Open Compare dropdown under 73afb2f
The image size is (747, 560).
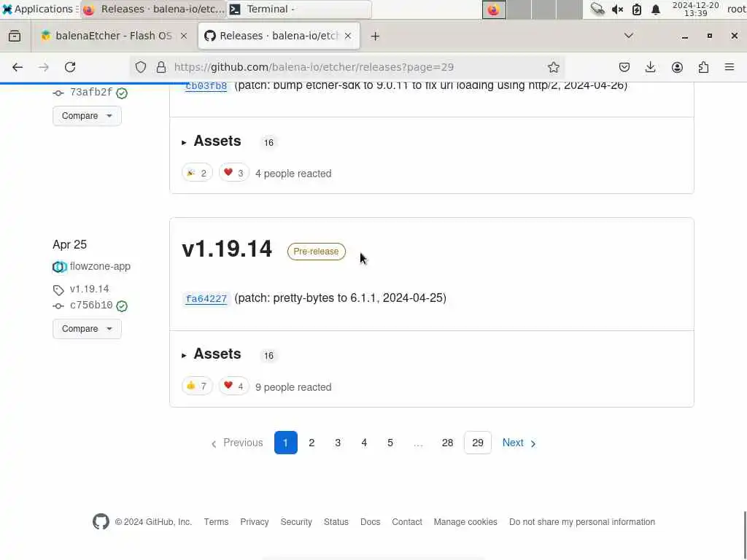87,116
